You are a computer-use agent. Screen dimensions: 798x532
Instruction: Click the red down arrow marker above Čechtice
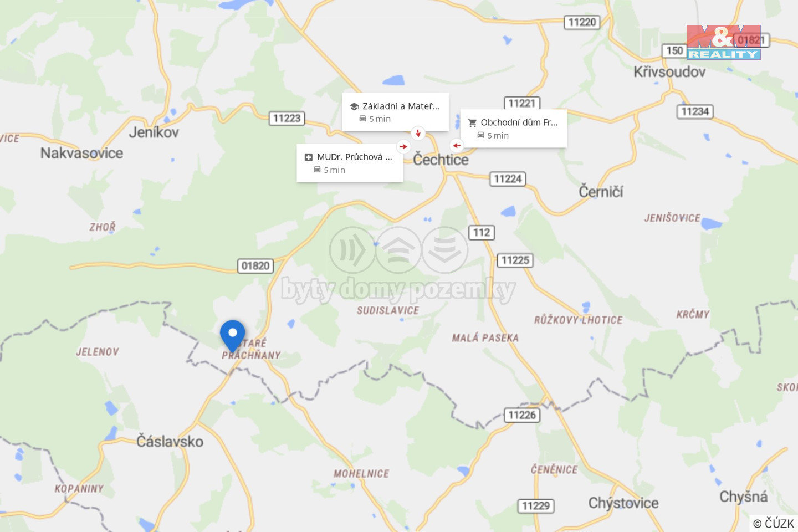(418, 133)
